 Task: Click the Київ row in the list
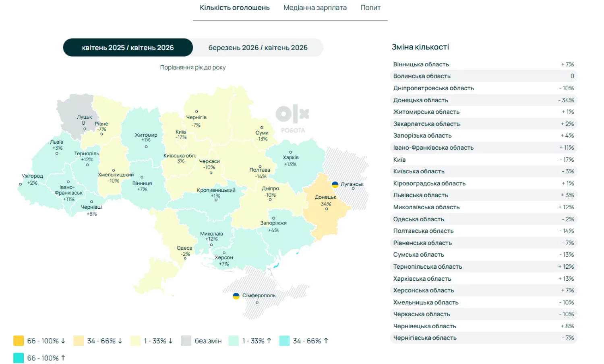[x=484, y=160]
